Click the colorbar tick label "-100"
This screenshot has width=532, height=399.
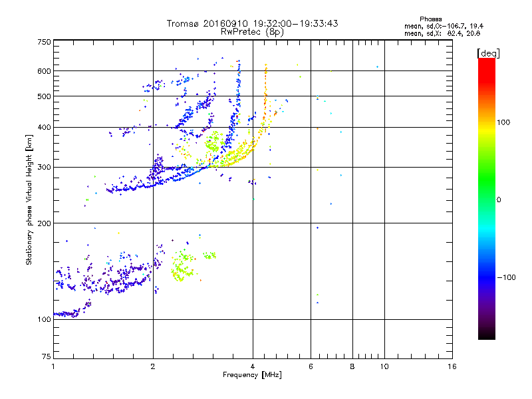point(506,277)
